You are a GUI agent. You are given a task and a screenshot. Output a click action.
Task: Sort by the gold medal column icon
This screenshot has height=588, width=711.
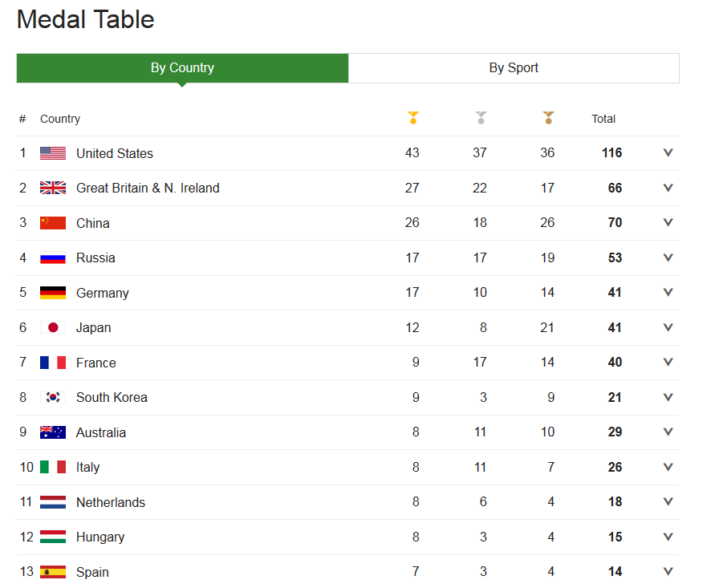[x=412, y=118]
